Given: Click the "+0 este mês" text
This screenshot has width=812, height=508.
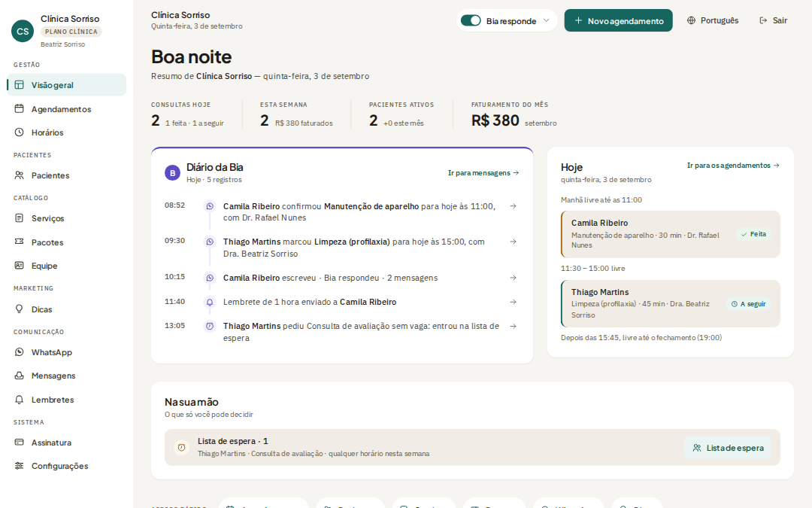Looking at the screenshot, I should pyautogui.click(x=404, y=123).
